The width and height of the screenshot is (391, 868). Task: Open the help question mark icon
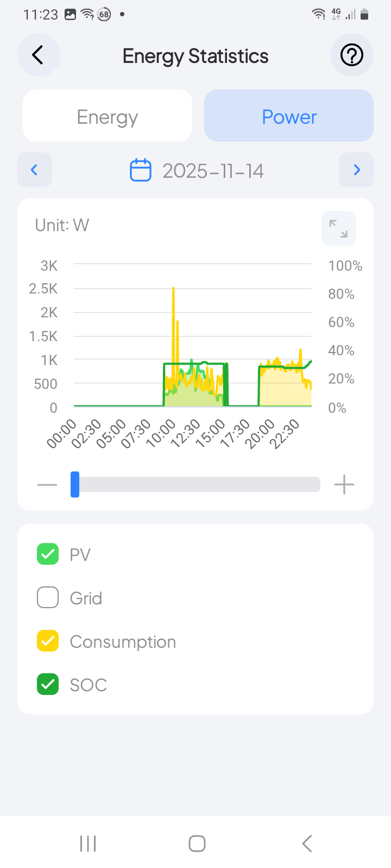pyautogui.click(x=351, y=55)
